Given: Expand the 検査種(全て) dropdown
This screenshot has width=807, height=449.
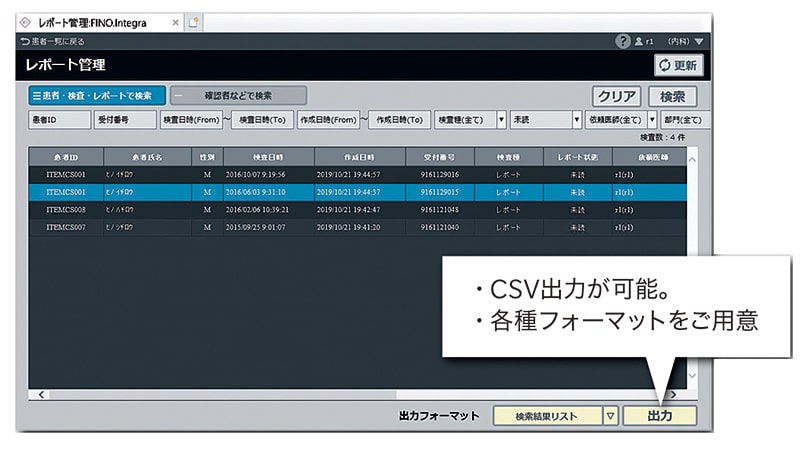Looking at the screenshot, I should click(x=501, y=119).
